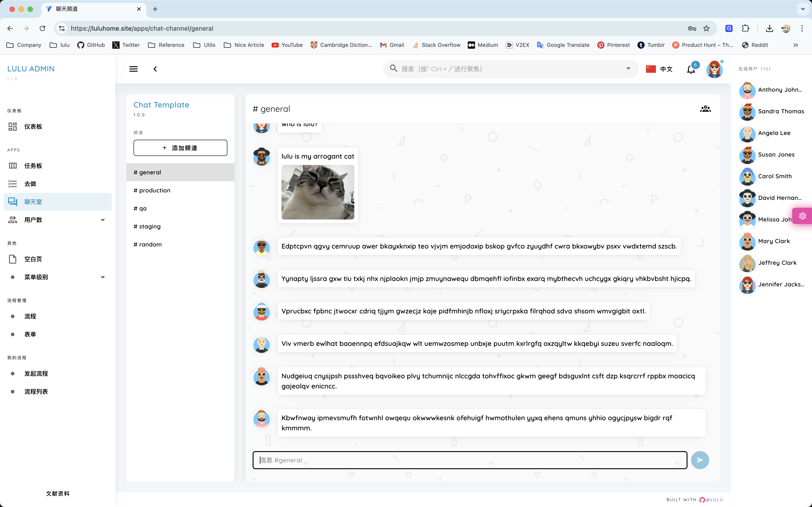Switch to the # random channel
The image size is (812, 507).
coord(150,244)
